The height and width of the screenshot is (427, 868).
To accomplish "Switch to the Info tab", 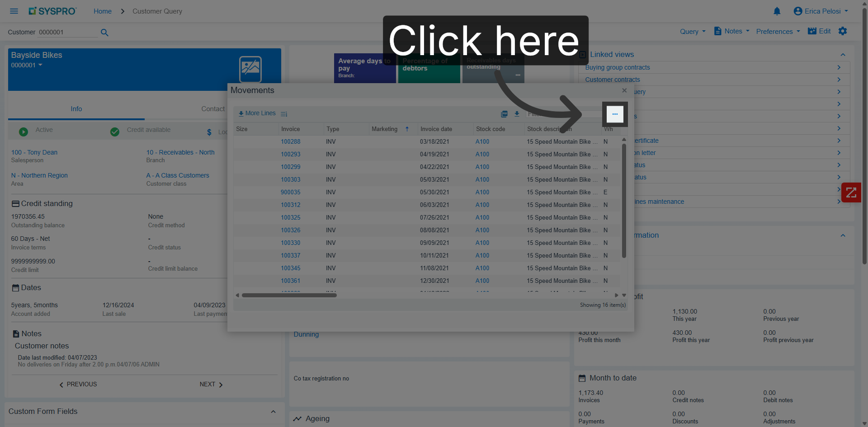I will [x=76, y=109].
